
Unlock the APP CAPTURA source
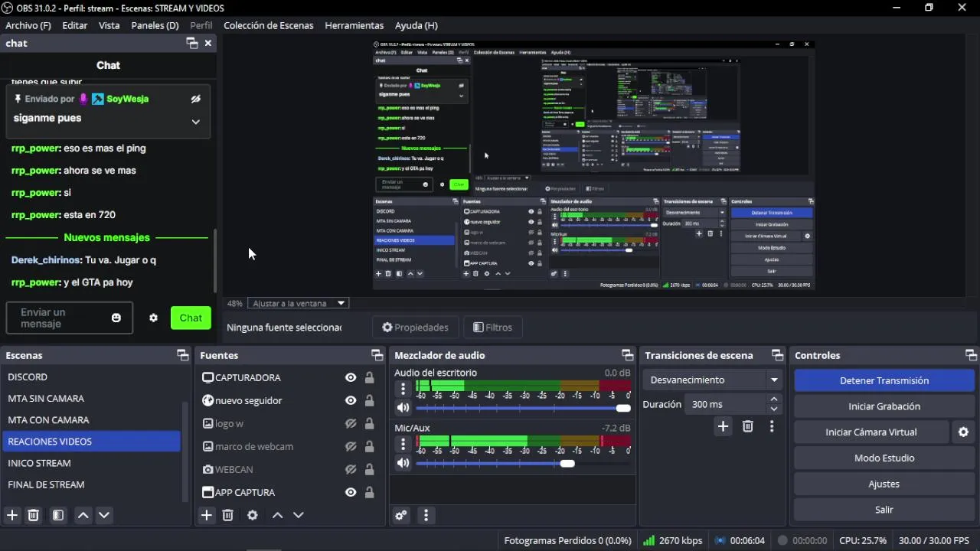tap(369, 492)
